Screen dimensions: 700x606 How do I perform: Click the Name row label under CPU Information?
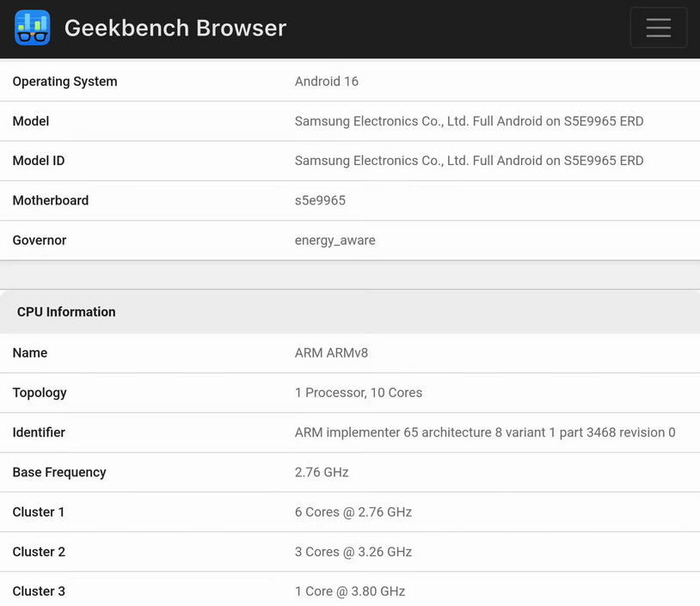pos(29,352)
